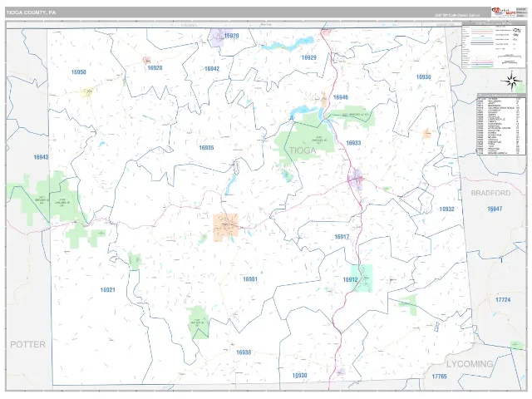Select ZIP code label 16901
The height and width of the screenshot is (399, 532).
point(250,279)
